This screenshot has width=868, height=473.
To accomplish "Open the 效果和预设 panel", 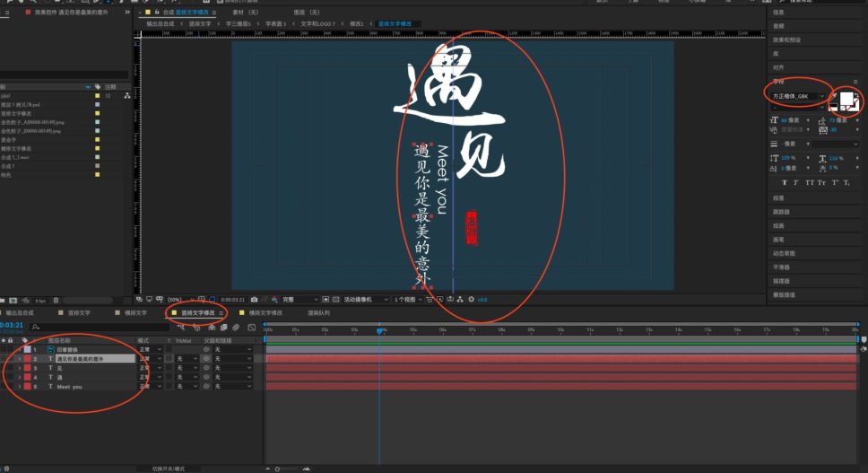I will (786, 39).
